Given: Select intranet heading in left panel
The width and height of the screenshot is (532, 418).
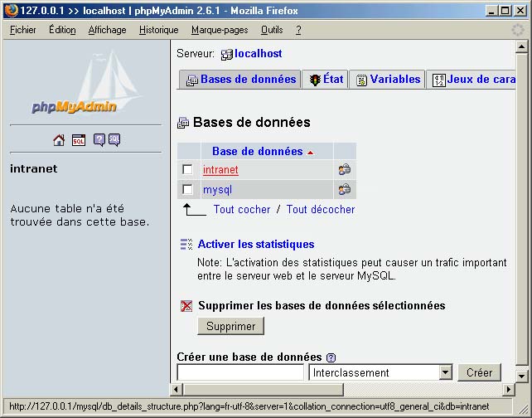Looking at the screenshot, I should coord(34,168).
